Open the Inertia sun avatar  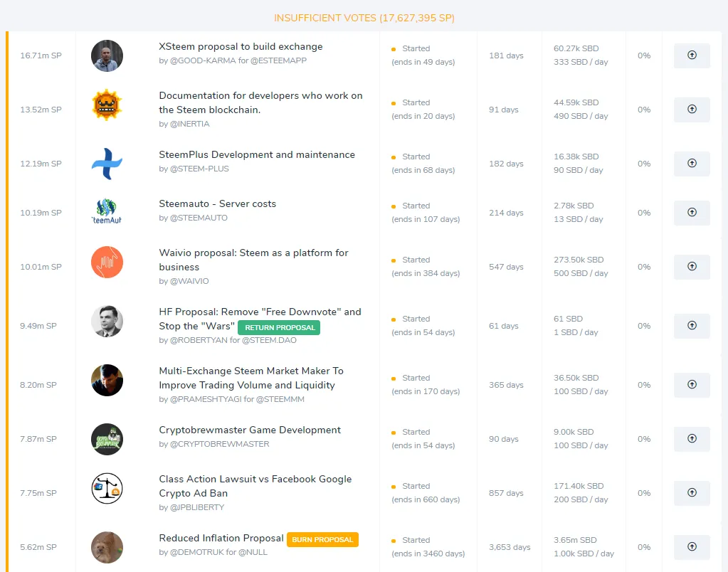coord(107,105)
